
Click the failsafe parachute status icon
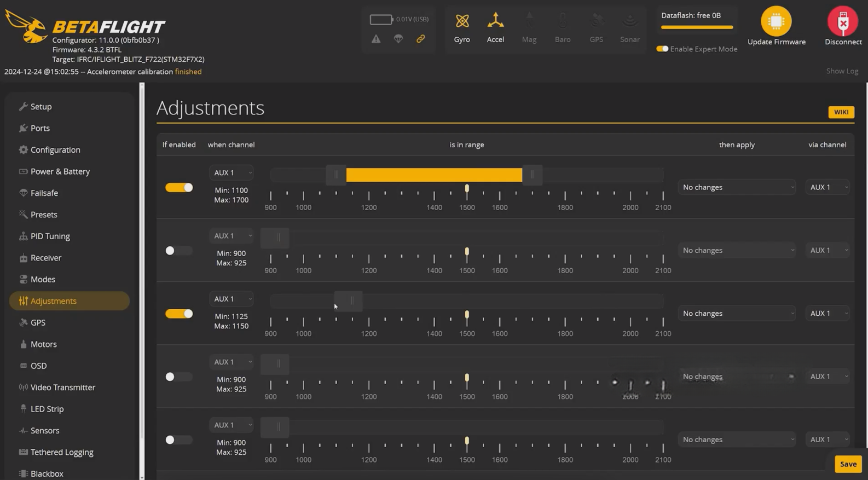(398, 39)
